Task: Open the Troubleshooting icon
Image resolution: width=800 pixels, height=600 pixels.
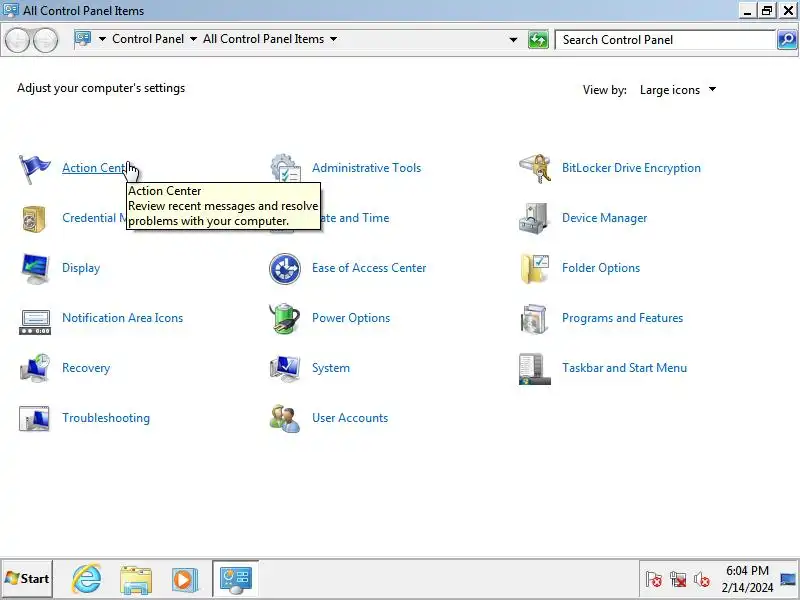Action: (34, 418)
